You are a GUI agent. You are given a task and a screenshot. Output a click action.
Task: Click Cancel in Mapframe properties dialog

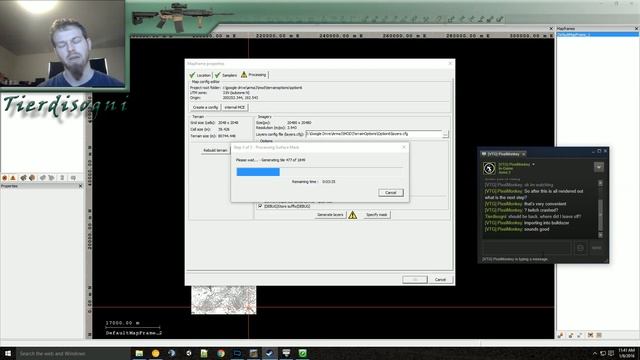(x=440, y=280)
